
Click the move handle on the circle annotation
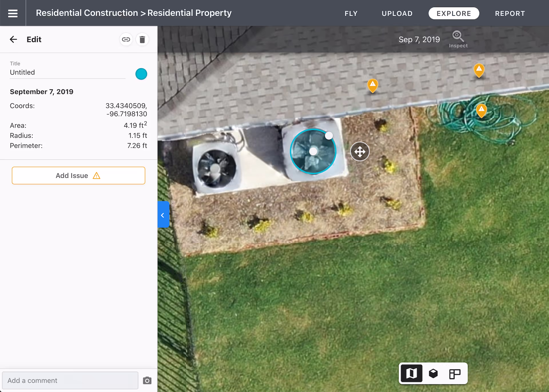pyautogui.click(x=360, y=151)
